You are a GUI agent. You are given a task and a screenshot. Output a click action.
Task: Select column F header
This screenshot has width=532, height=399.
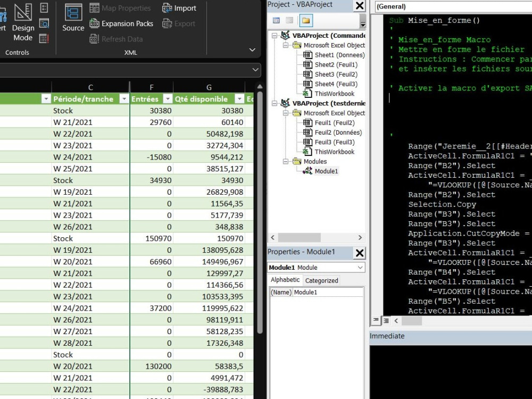point(151,87)
